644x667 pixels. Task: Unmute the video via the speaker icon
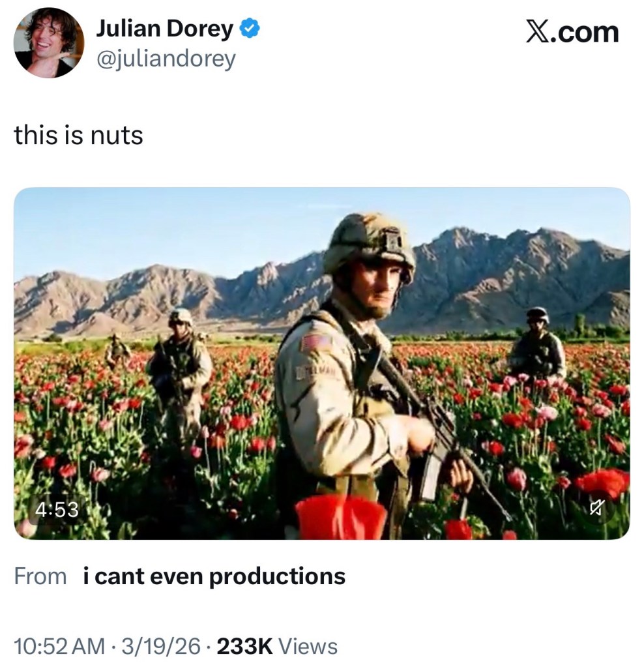pyautogui.click(x=598, y=509)
